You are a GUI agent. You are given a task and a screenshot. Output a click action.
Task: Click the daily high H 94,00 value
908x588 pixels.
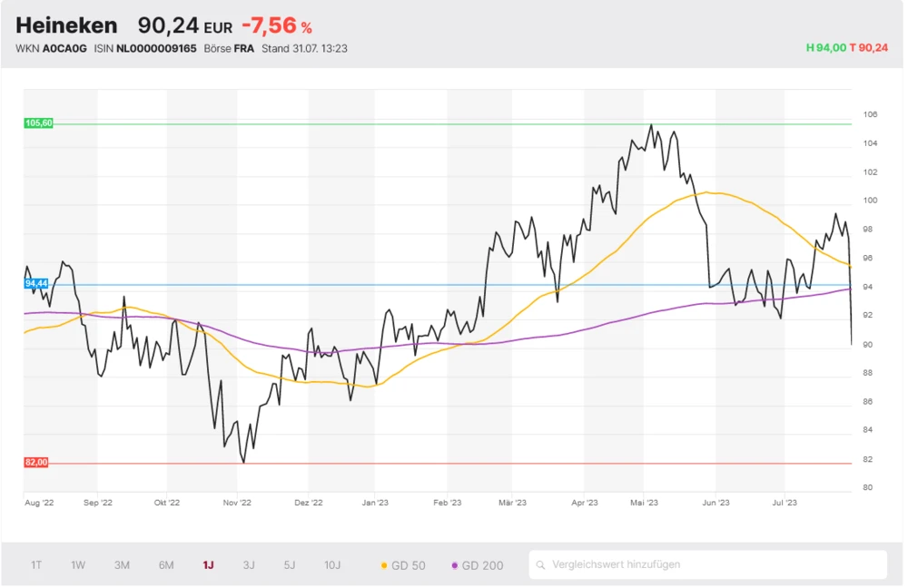[825, 48]
